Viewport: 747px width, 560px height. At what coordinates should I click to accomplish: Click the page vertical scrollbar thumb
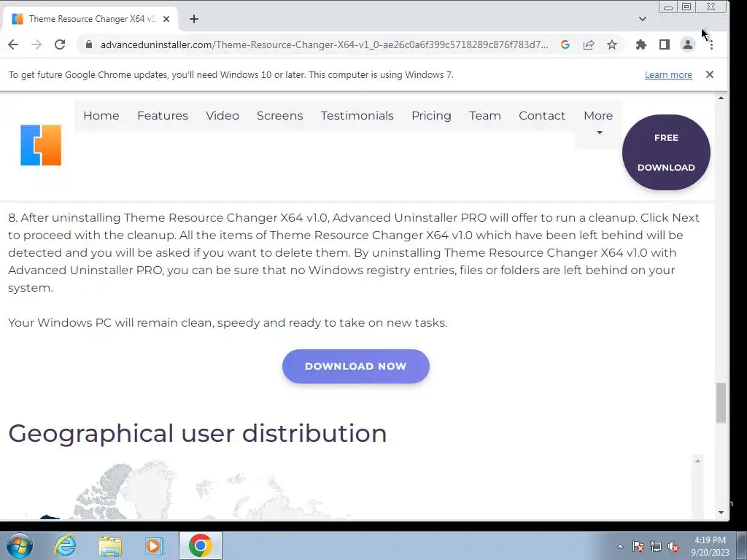tap(721, 402)
